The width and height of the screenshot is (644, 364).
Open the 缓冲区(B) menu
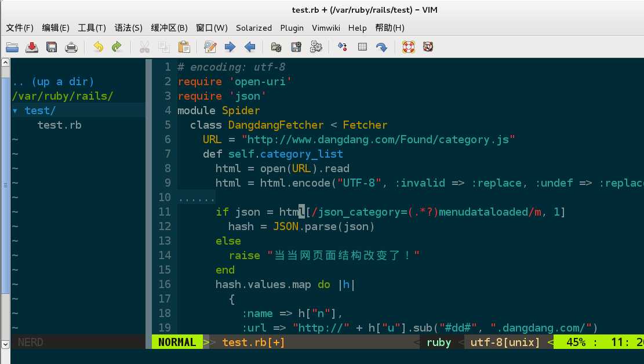point(169,28)
